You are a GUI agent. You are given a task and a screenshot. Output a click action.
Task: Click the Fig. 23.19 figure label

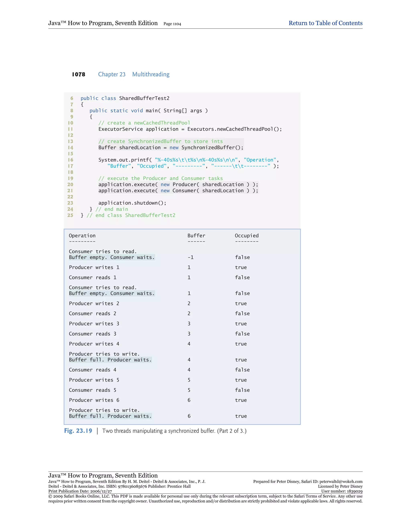click(78, 431)
